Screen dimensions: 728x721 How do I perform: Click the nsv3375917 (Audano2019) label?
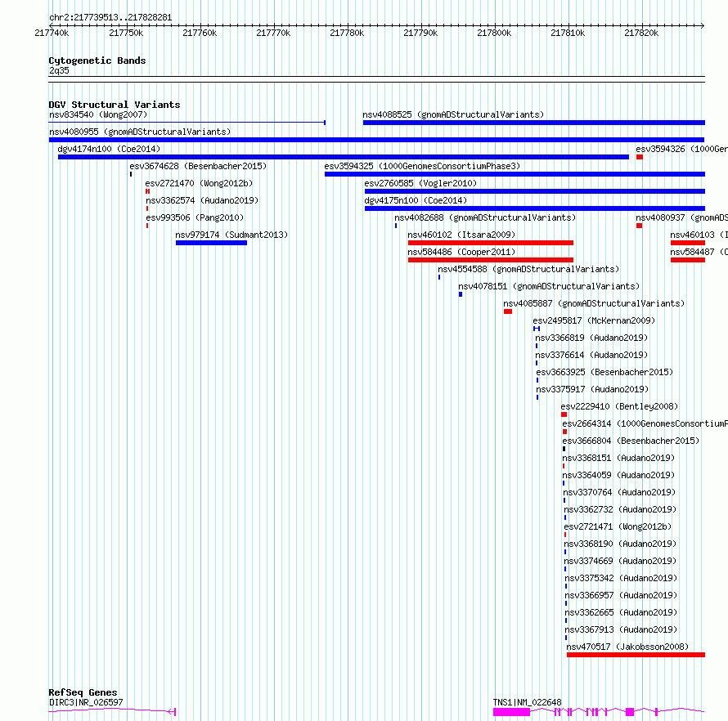point(592,389)
